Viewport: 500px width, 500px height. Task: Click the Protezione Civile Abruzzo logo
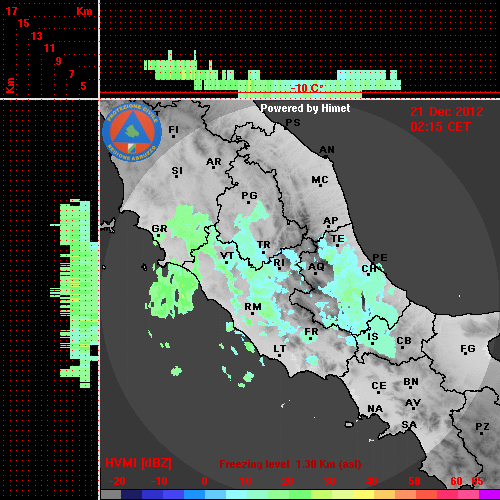(132, 132)
